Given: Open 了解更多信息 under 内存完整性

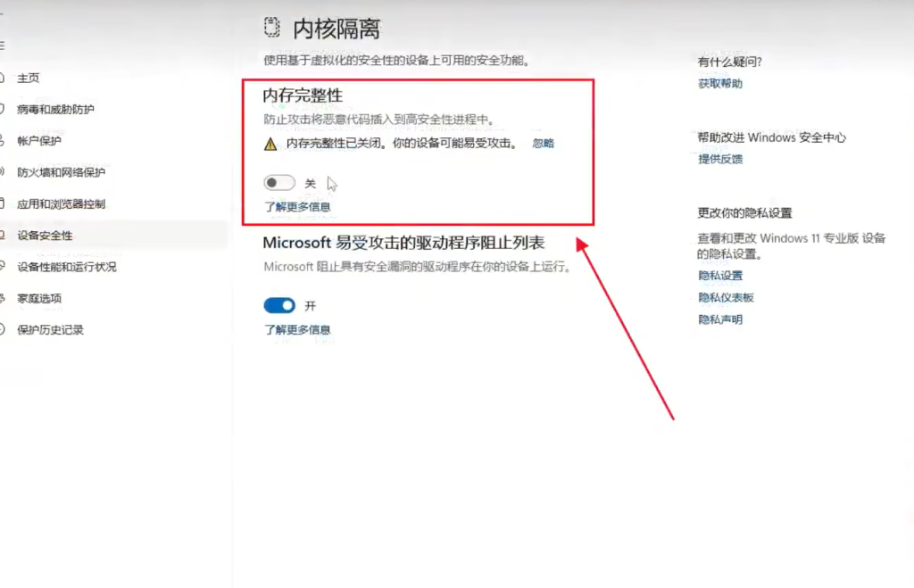Looking at the screenshot, I should (297, 207).
